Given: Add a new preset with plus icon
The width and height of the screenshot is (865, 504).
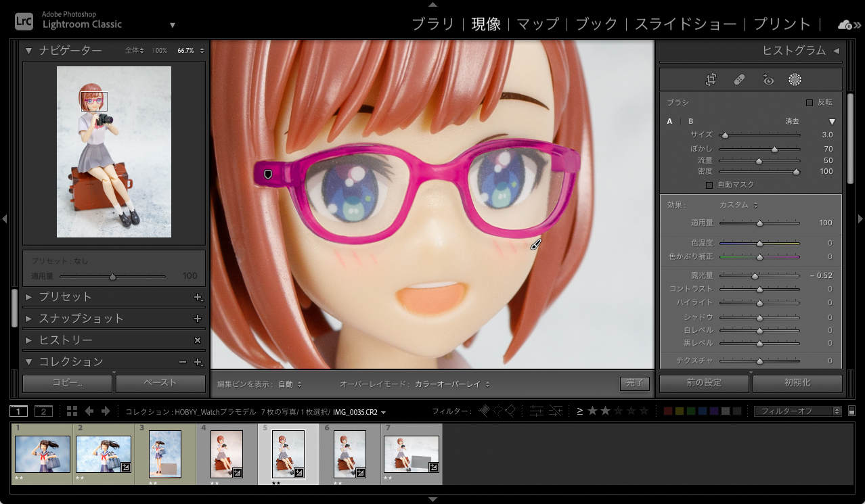Looking at the screenshot, I should click(x=198, y=297).
